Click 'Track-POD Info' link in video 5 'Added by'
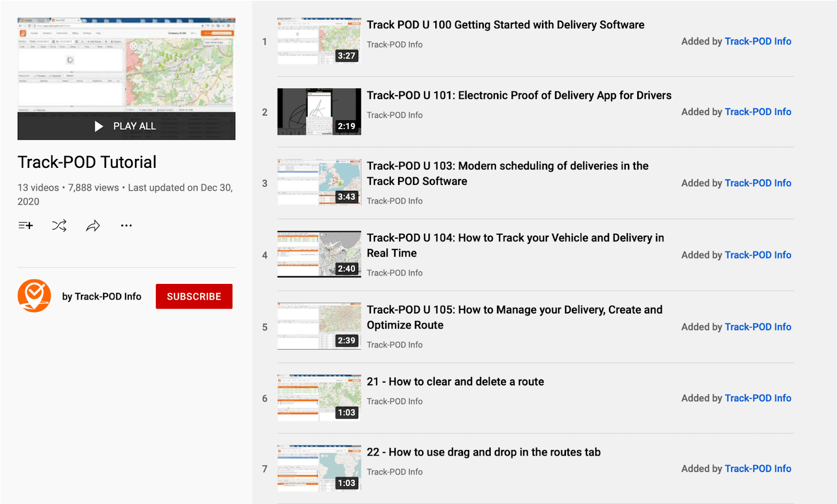Image resolution: width=837 pixels, height=504 pixels. (758, 327)
